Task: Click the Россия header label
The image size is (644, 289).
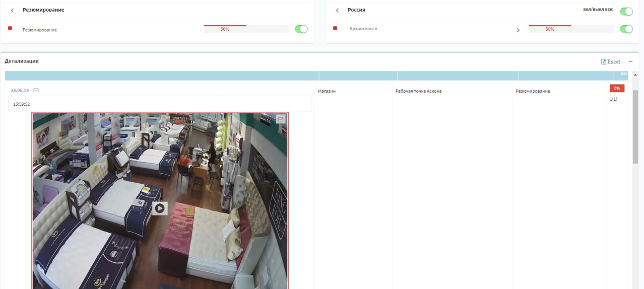Action: pos(356,10)
